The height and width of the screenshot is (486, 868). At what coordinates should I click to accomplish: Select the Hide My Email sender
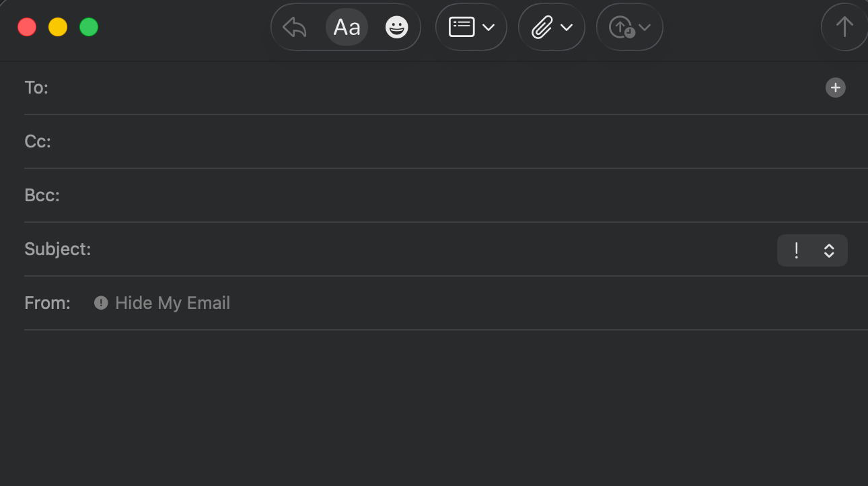[172, 303]
